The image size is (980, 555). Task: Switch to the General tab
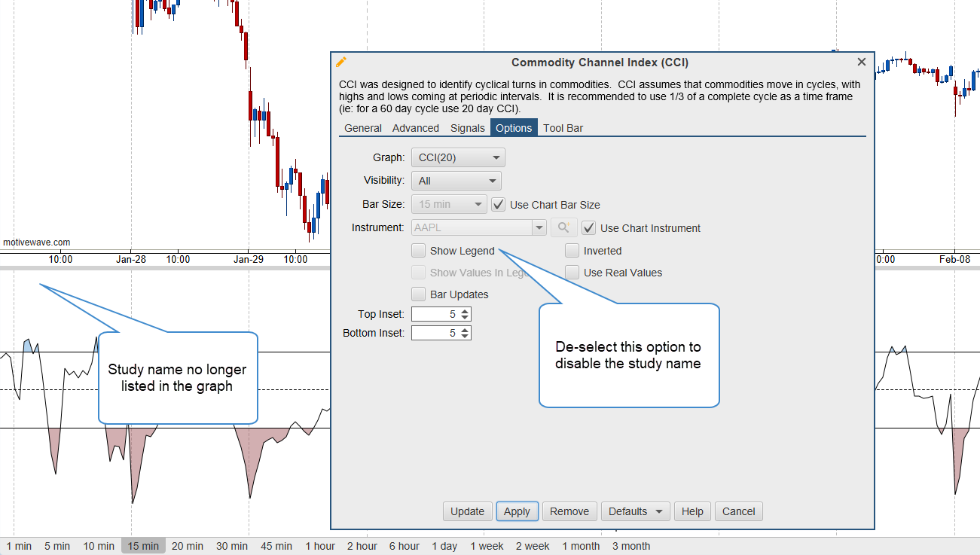click(362, 128)
